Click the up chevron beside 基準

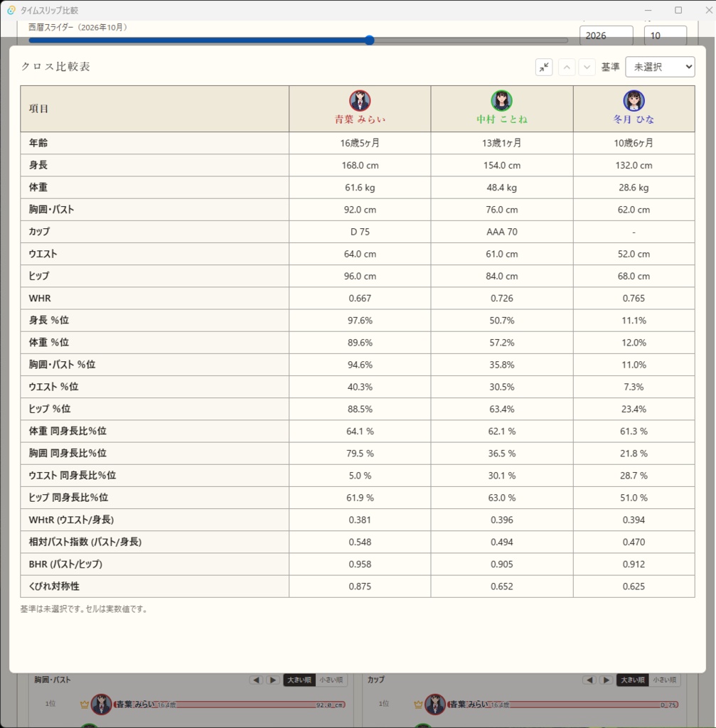coord(567,68)
